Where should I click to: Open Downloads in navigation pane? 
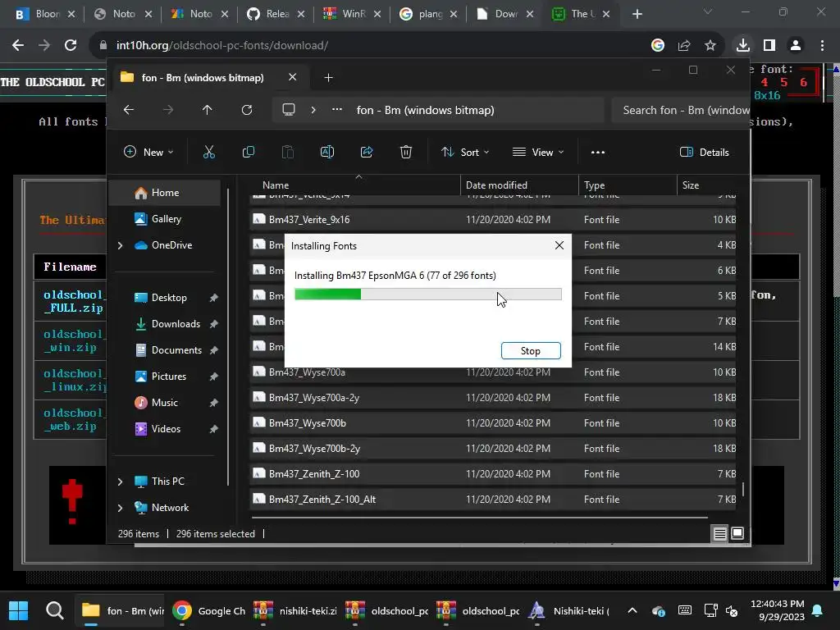pos(164,323)
